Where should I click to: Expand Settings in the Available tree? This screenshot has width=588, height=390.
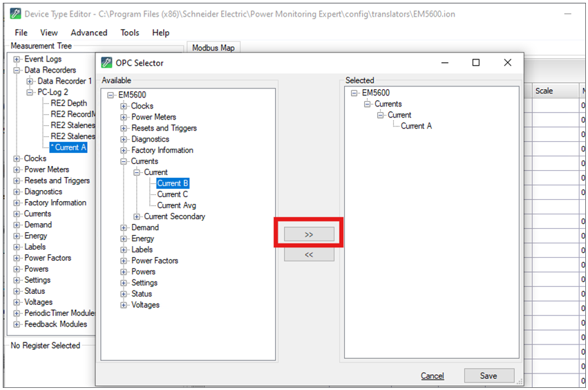124,283
